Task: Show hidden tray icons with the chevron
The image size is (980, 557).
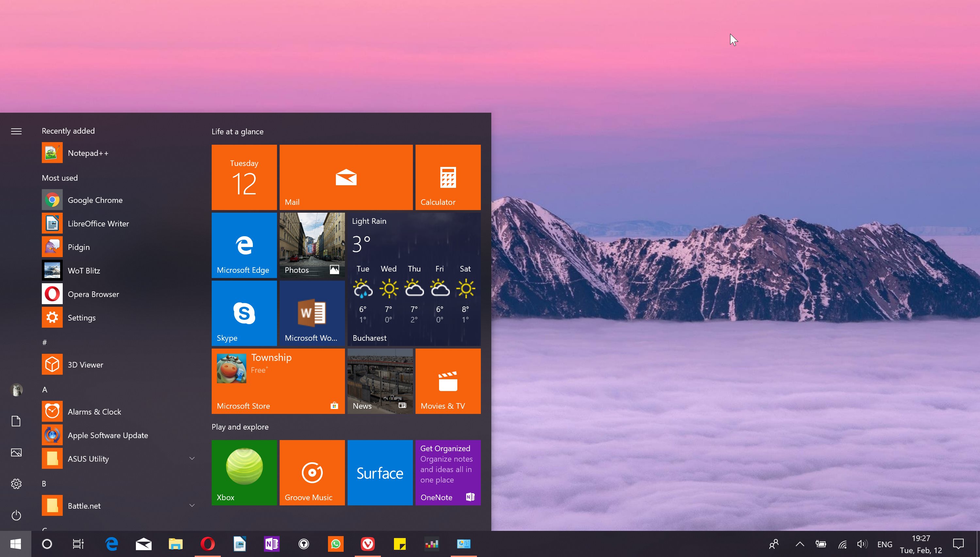Action: [799, 544]
